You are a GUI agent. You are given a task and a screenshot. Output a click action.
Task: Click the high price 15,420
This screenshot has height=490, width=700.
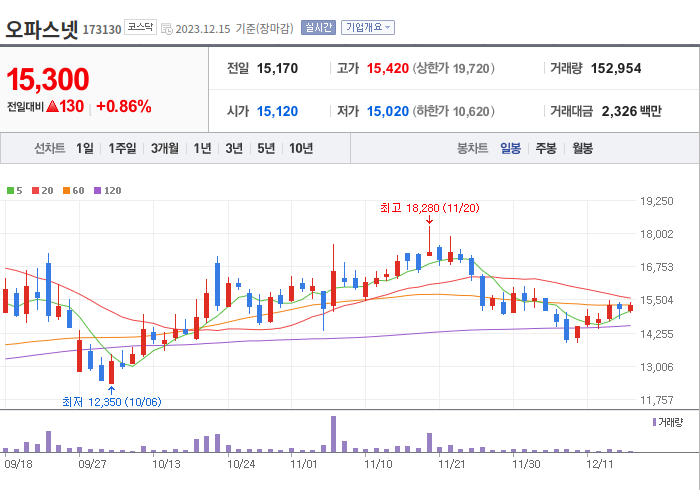[388, 68]
